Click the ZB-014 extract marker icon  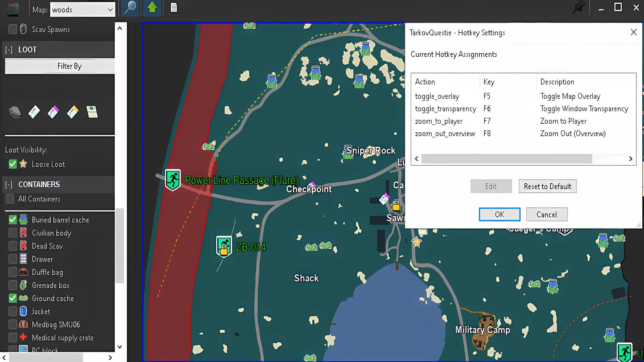point(224,246)
